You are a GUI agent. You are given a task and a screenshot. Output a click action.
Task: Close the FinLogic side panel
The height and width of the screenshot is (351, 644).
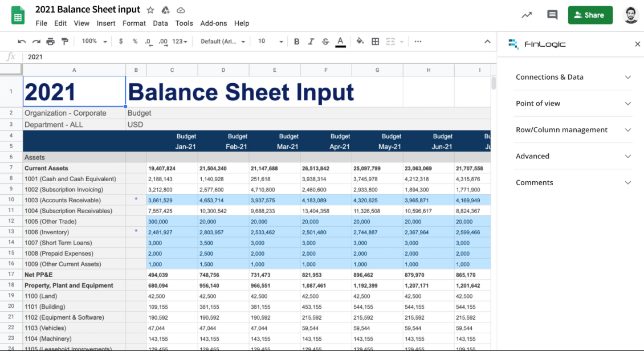click(x=637, y=44)
